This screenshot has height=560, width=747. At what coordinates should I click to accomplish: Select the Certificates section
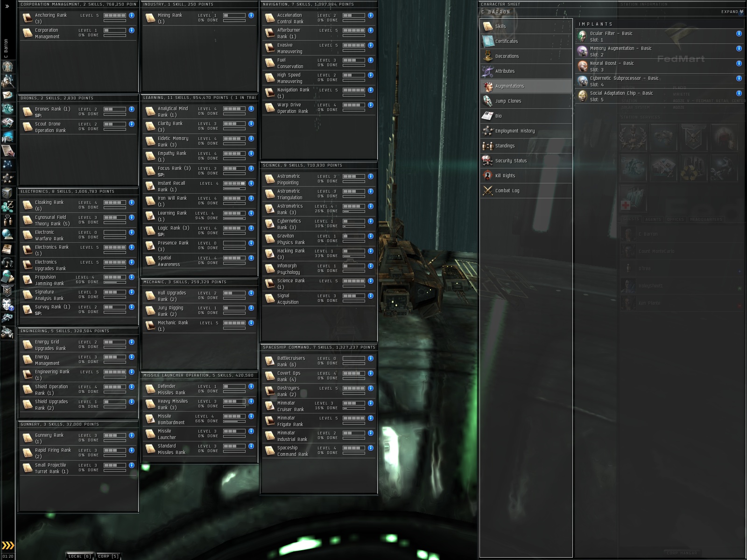[526, 42]
